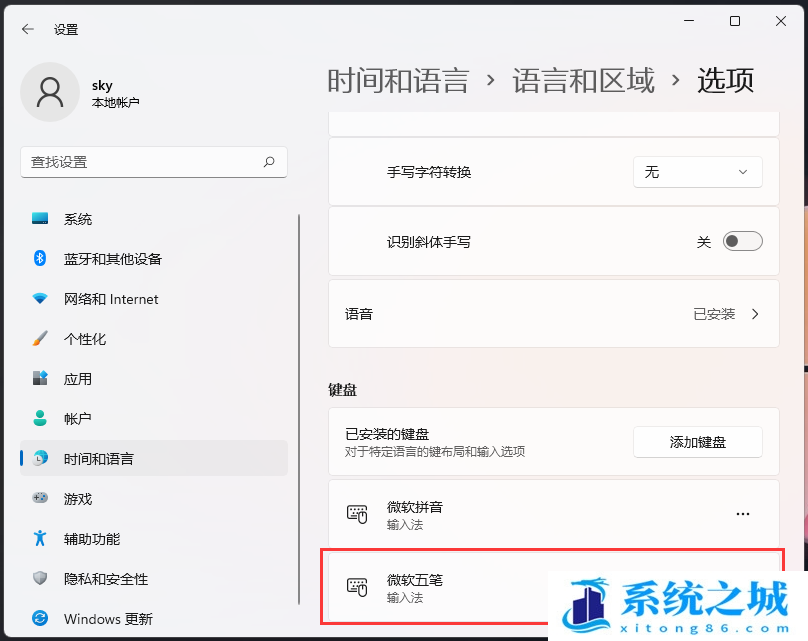Click the 添加键盘 button

pos(698,442)
